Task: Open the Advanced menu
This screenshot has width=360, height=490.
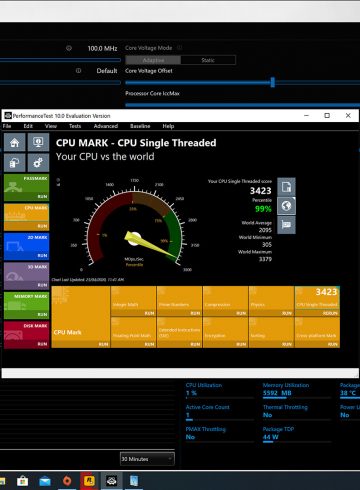Action: (106, 126)
